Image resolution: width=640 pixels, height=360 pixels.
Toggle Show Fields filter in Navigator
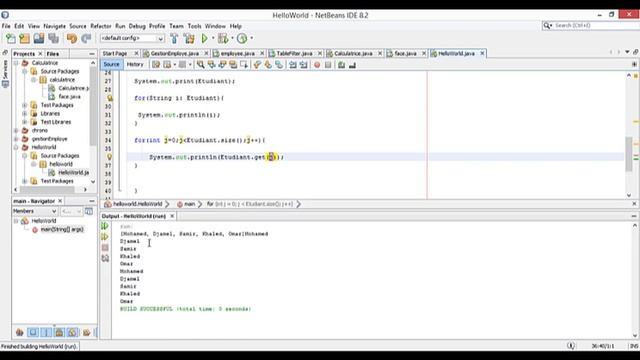pyautogui.click(x=33, y=332)
